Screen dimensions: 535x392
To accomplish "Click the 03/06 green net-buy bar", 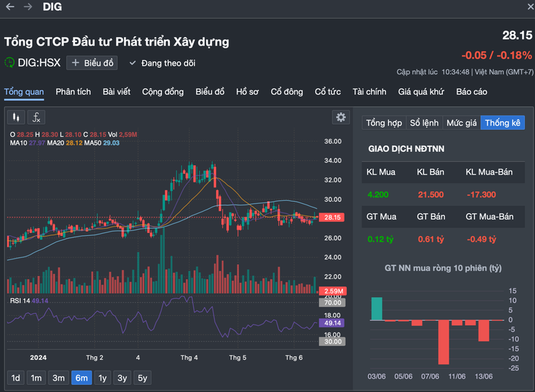I will click(x=377, y=309).
